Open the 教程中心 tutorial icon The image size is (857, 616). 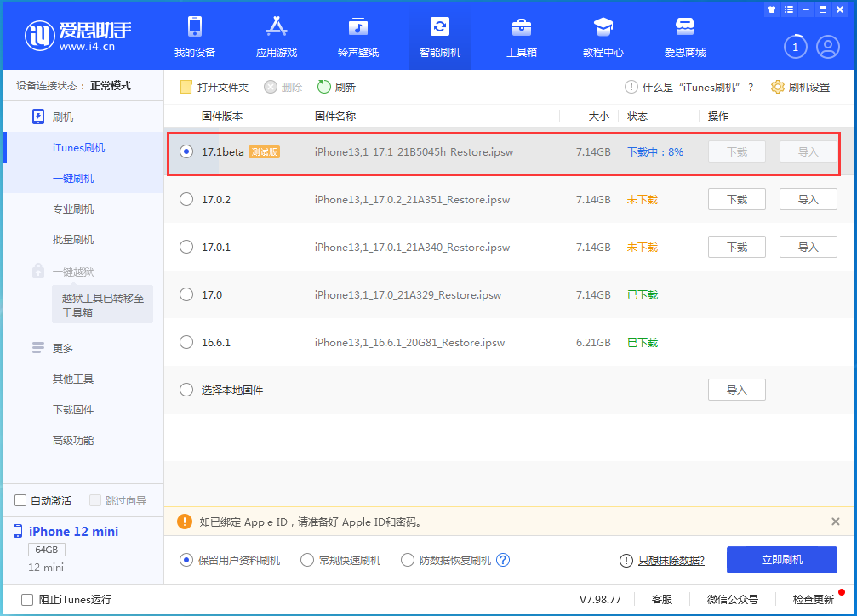tap(603, 26)
